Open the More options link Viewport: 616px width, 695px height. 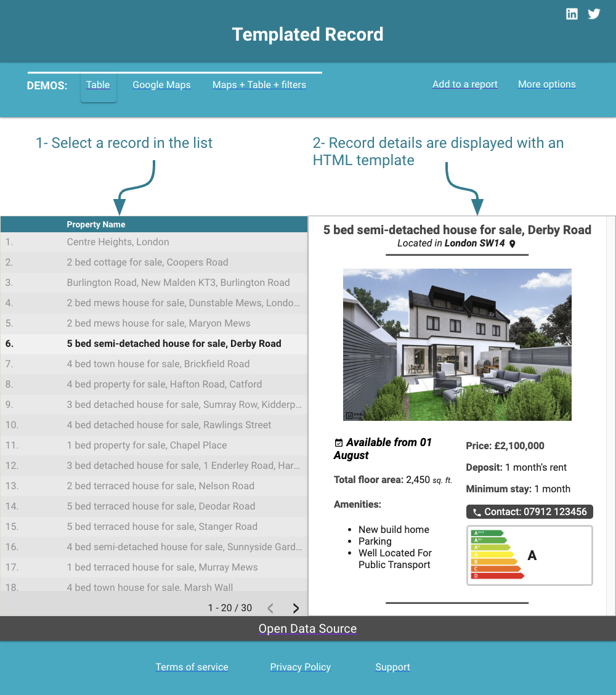point(546,84)
